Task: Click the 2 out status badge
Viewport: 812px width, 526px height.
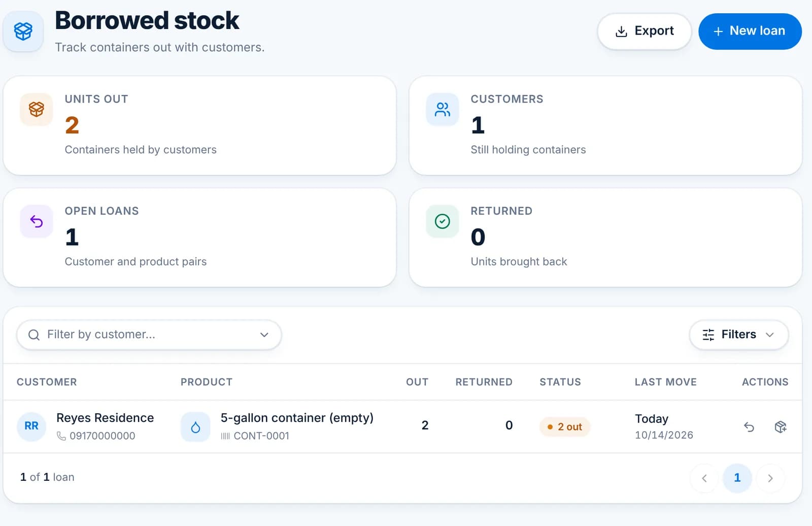Action: tap(564, 427)
